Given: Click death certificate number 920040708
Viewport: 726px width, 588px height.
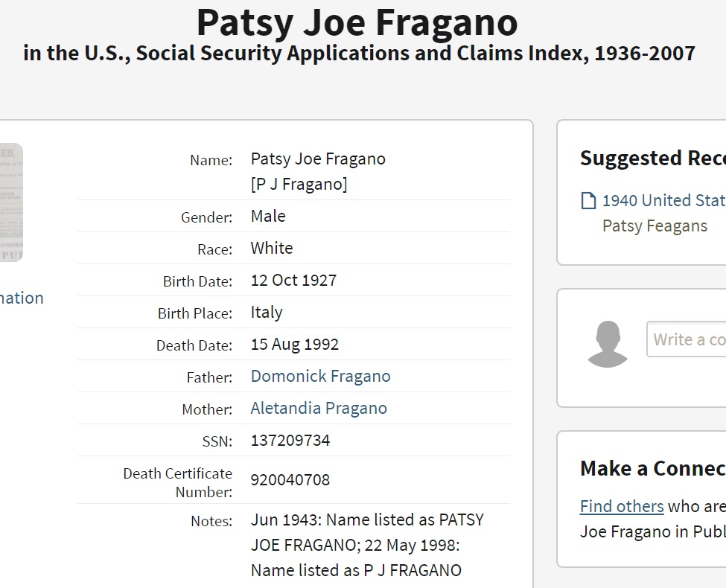Looking at the screenshot, I should click(290, 480).
